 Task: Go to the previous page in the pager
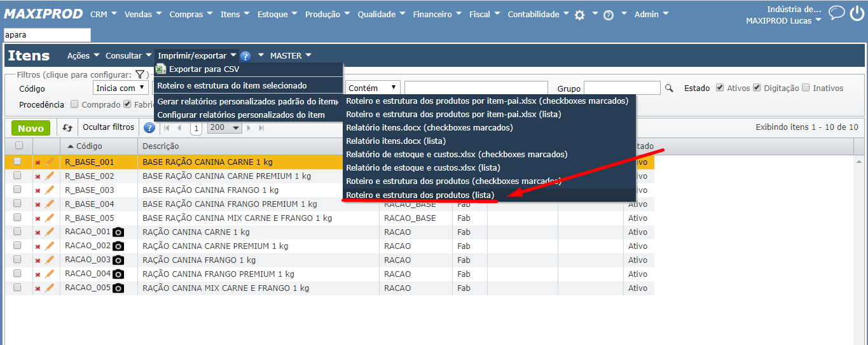point(180,128)
